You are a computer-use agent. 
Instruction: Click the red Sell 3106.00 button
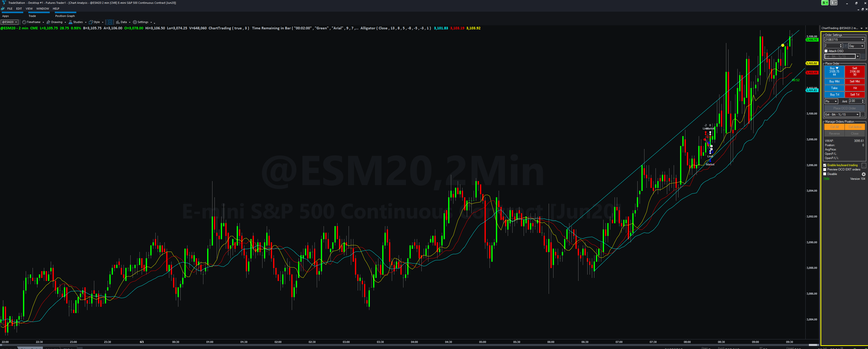855,72
